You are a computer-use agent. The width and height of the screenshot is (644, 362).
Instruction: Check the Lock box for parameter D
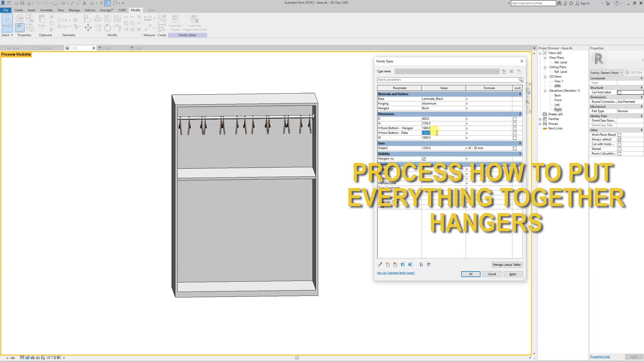click(x=515, y=119)
